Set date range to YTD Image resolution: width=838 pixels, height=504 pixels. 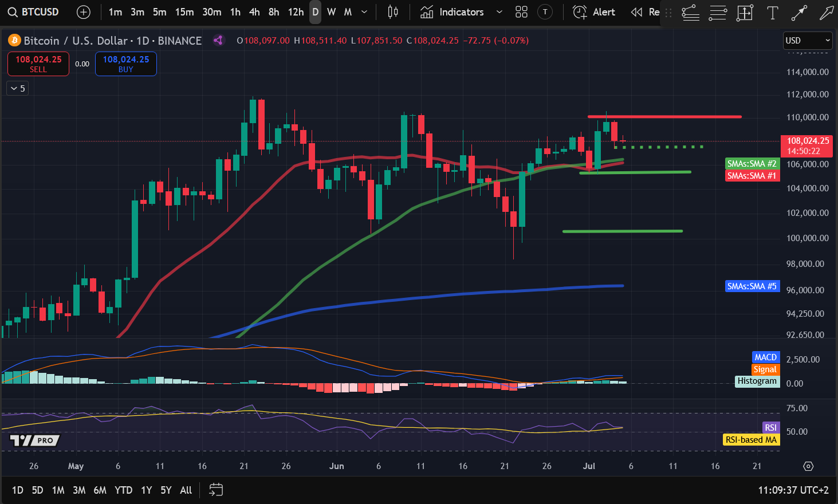(x=123, y=490)
